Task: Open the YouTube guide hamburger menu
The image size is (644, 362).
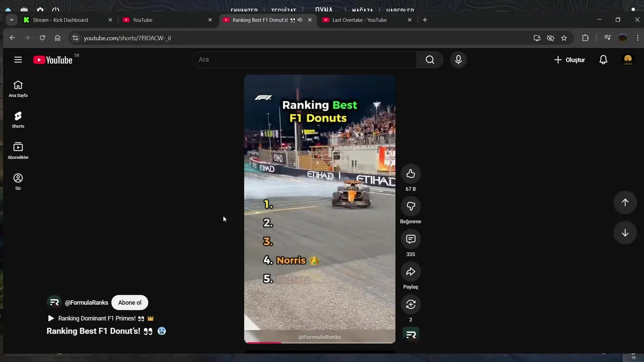Action: click(18, 60)
